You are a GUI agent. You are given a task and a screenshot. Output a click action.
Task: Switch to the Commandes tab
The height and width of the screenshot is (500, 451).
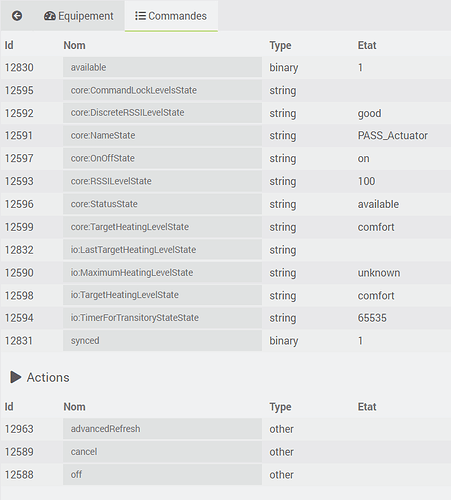point(171,16)
